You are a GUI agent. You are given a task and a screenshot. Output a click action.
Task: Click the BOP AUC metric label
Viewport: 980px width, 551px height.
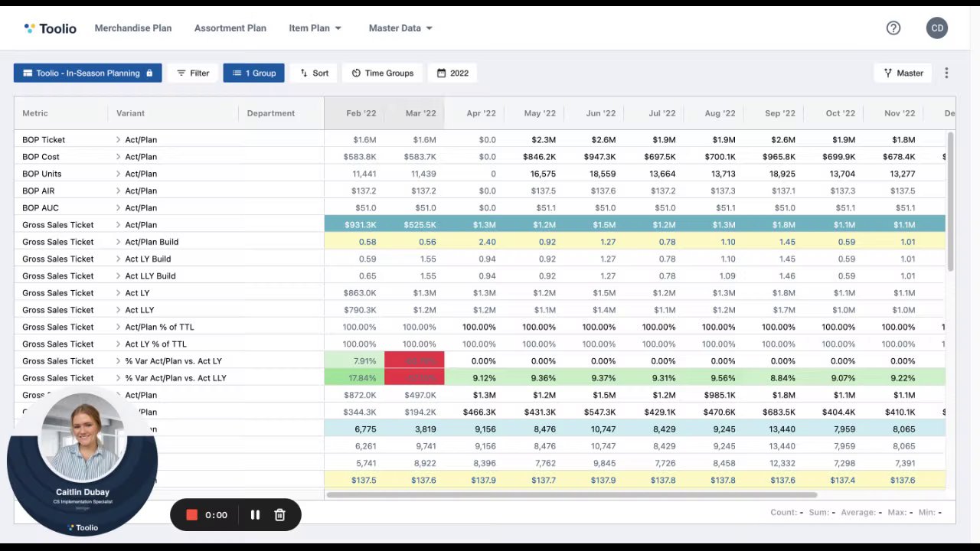coord(41,208)
